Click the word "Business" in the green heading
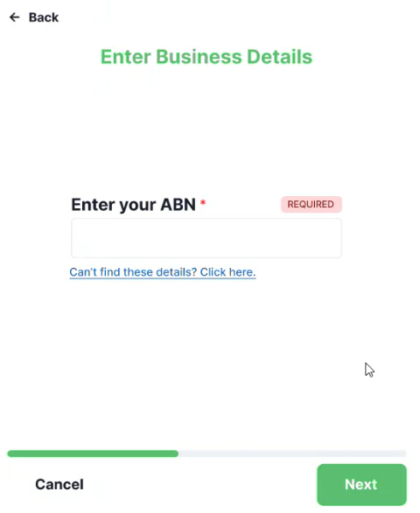 (x=199, y=57)
